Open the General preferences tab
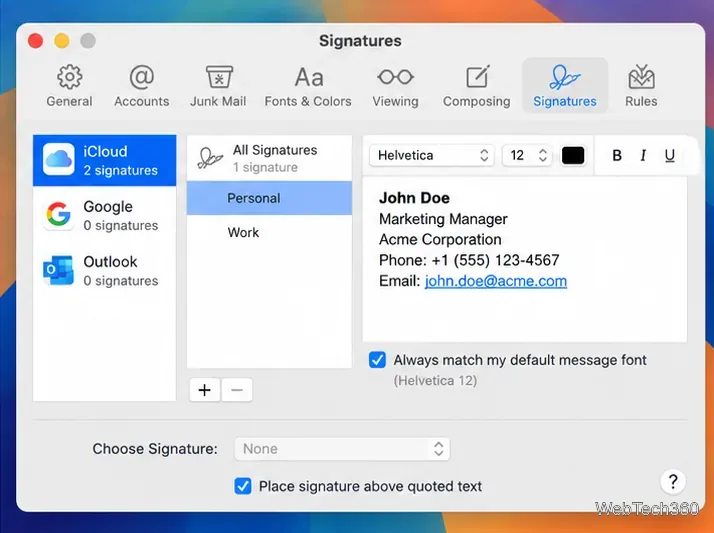714x533 pixels. point(69,86)
